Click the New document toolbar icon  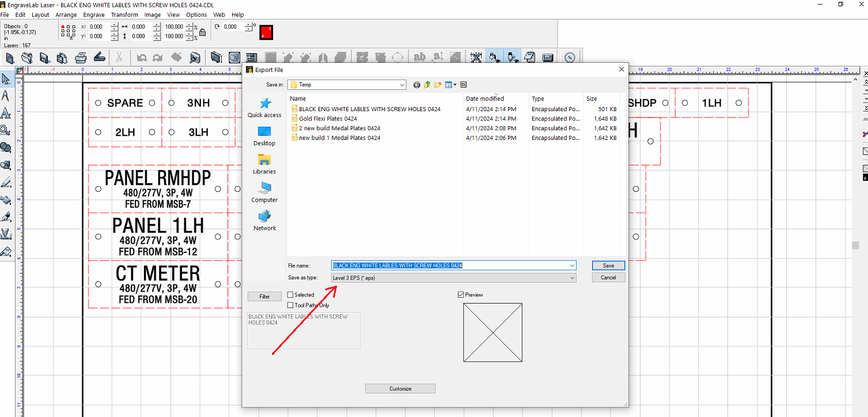coord(10,57)
